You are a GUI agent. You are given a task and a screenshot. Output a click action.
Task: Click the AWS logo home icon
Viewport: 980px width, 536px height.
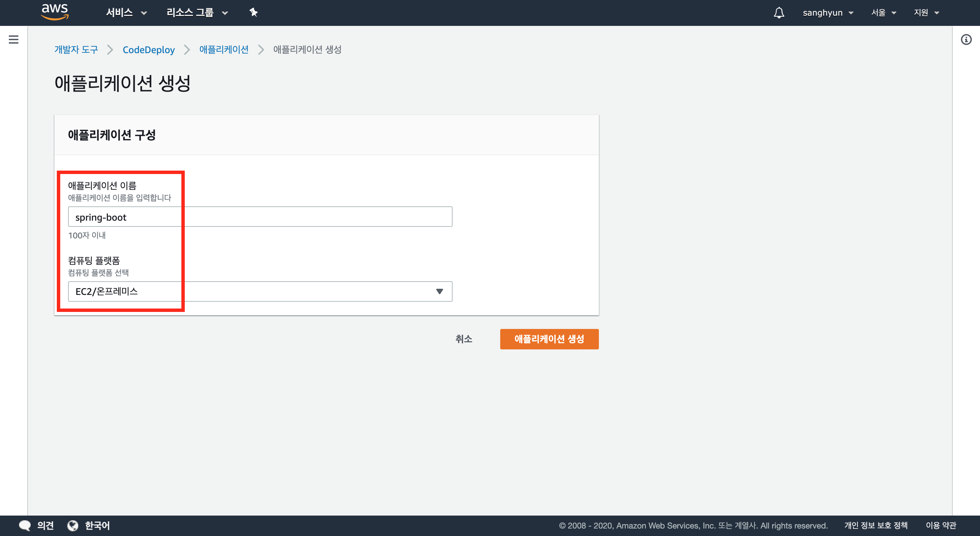(55, 12)
